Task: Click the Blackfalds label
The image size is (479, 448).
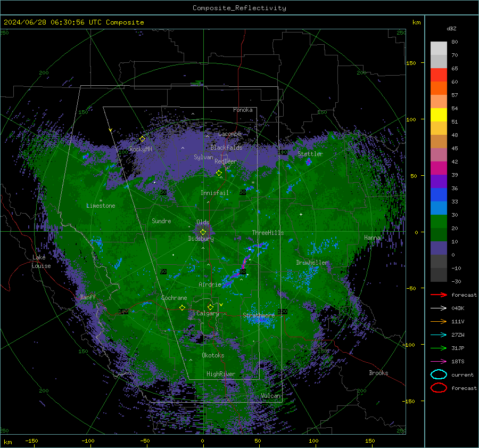Action: click(226, 148)
